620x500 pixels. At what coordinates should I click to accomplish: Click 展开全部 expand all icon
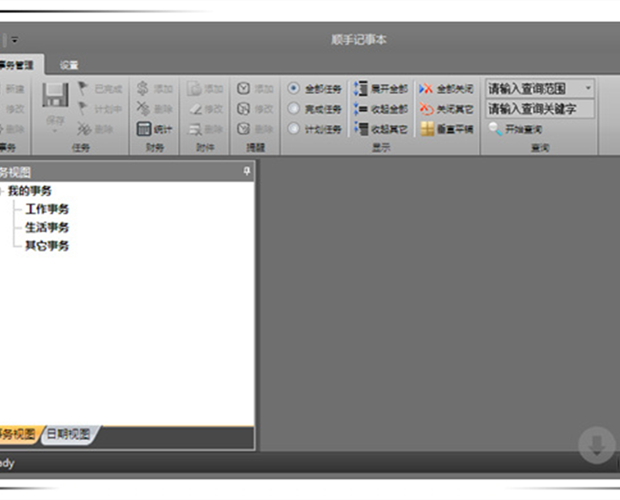coord(361,88)
